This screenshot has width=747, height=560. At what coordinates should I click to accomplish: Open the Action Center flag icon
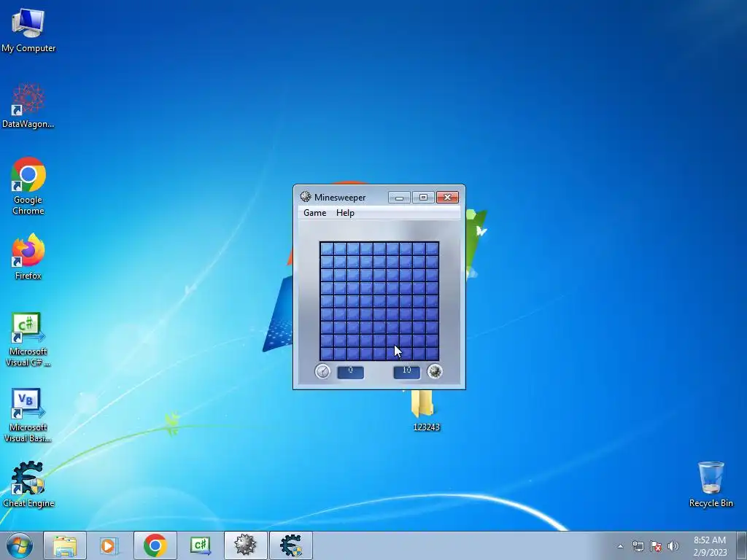tap(656, 546)
